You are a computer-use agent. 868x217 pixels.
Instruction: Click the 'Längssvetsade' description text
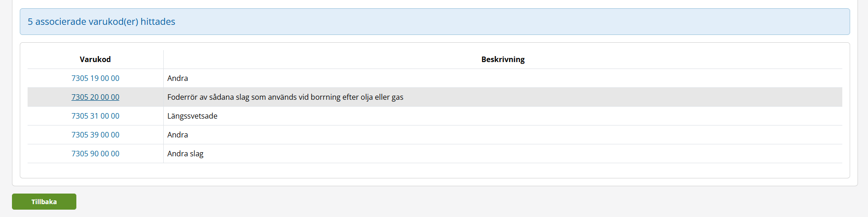click(192, 116)
